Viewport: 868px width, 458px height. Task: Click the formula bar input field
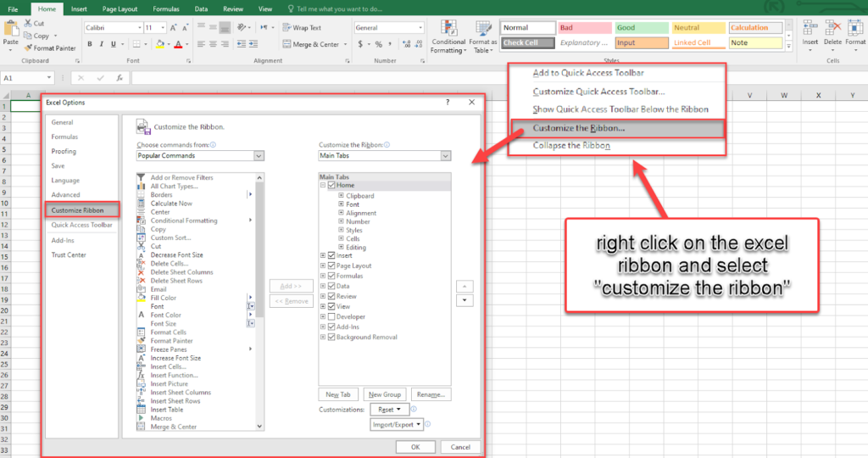pyautogui.click(x=498, y=78)
